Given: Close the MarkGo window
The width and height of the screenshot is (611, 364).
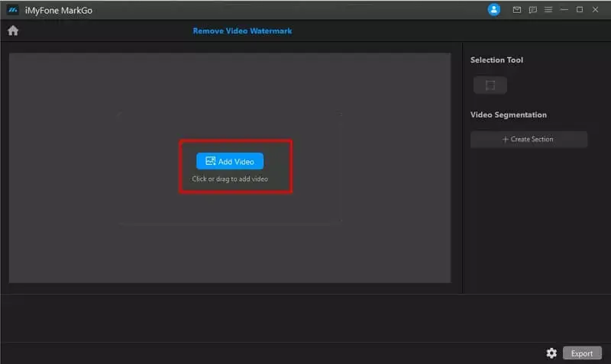Looking at the screenshot, I should pos(595,10).
